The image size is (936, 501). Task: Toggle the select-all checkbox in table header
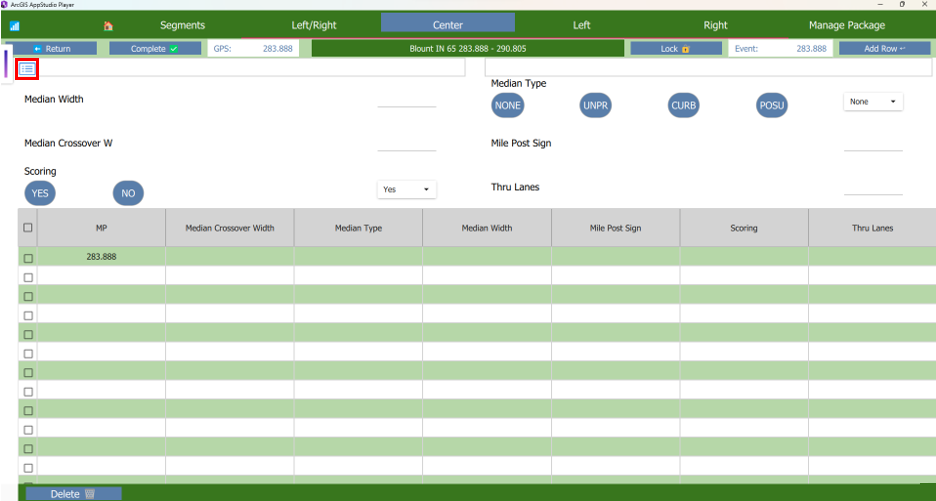27,228
